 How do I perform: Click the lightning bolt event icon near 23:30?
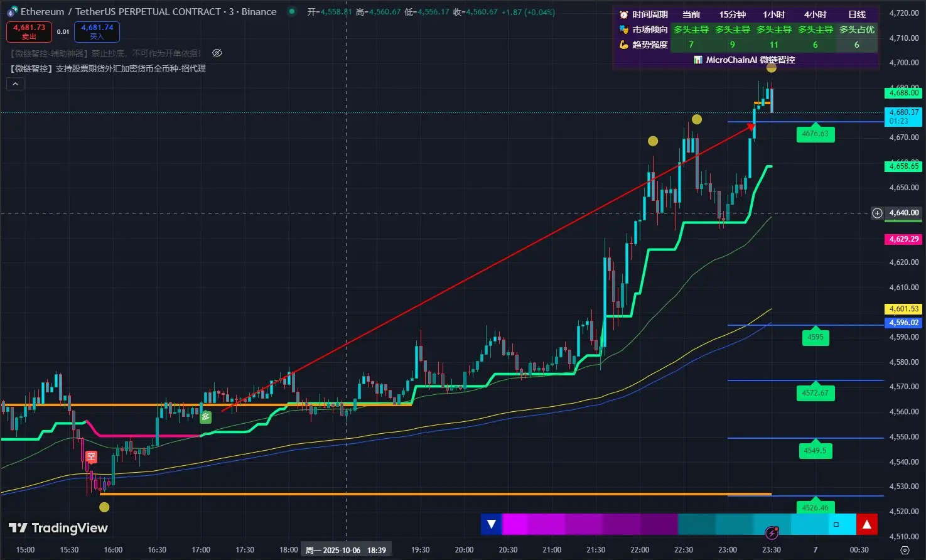772,533
